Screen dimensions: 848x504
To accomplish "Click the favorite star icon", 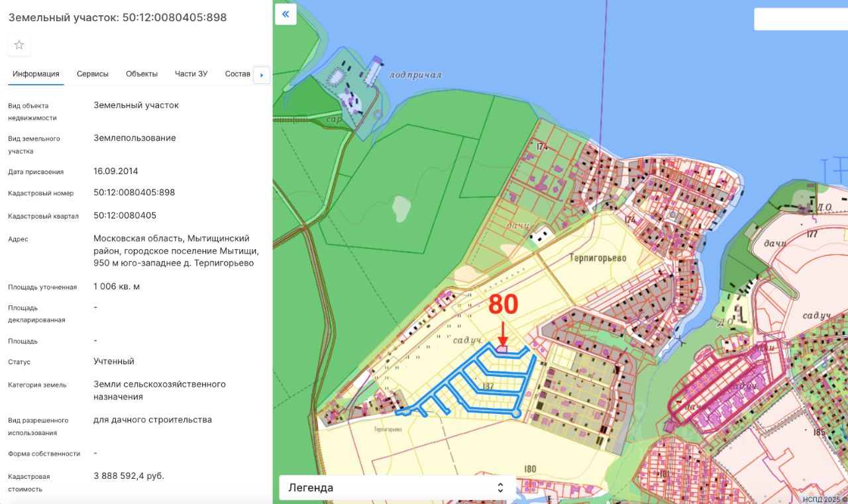I will click(x=19, y=45).
